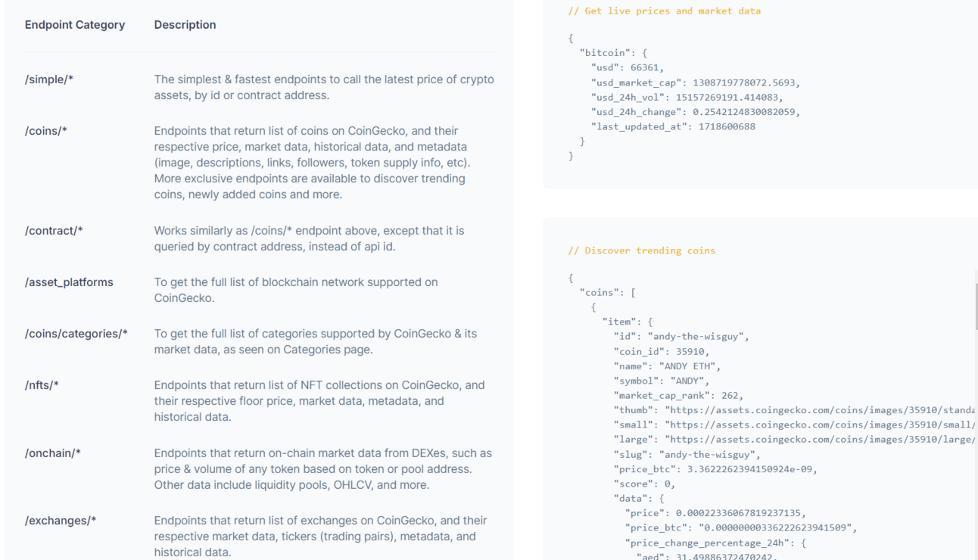Viewport: 978px width, 560px height.
Task: Select the /coins/categories/* endpoint category cell
Action: click(x=76, y=334)
